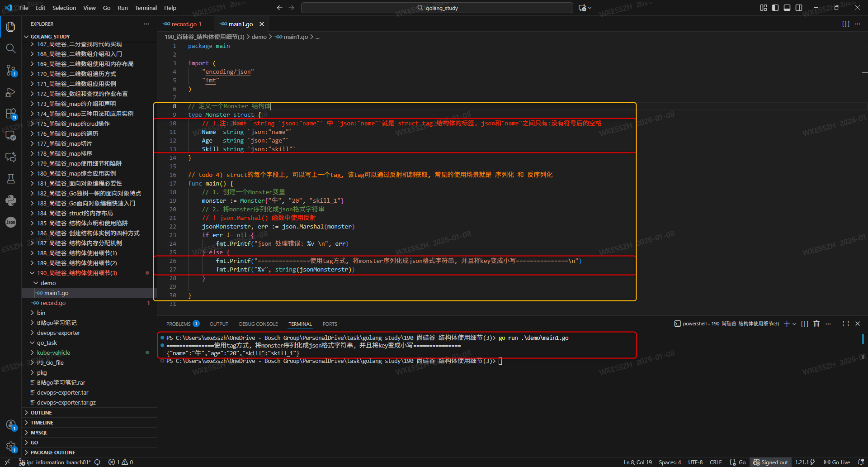Customize layout from title bar
The image size is (868, 467).
[x=764, y=8]
